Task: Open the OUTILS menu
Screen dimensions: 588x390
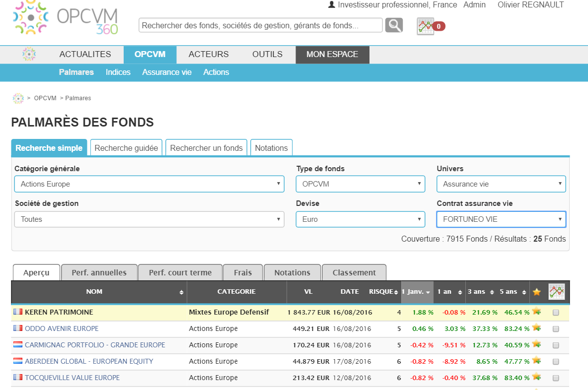Action: [x=267, y=54]
